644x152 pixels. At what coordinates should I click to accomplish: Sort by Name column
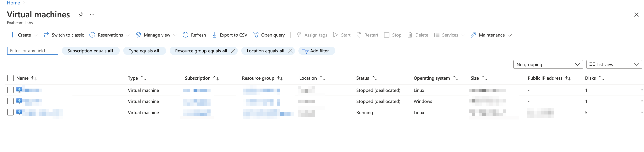tap(22, 78)
